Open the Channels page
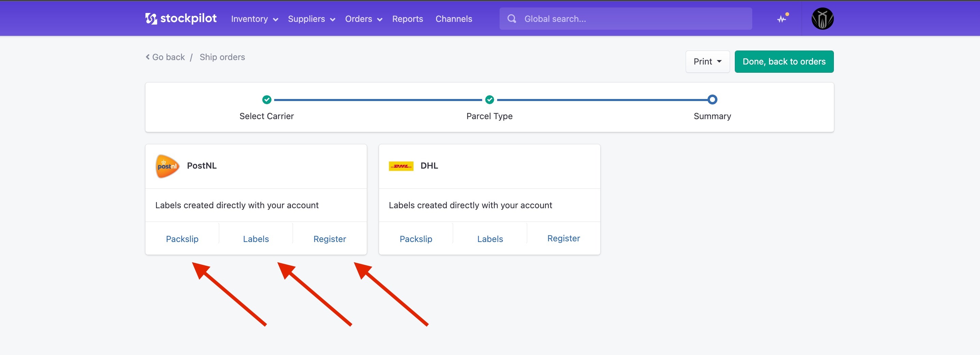The height and width of the screenshot is (355, 980). point(453,19)
